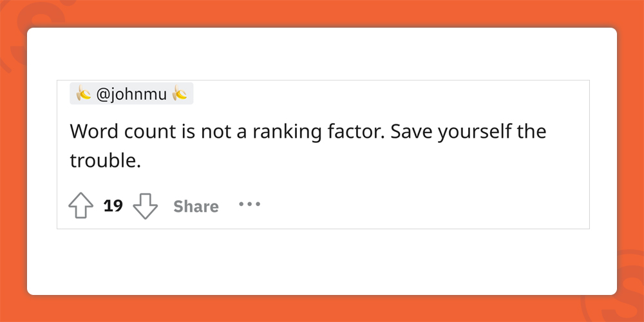Screen dimensions: 644x322
Task: Open the three-dot more options menu
Action: (249, 205)
